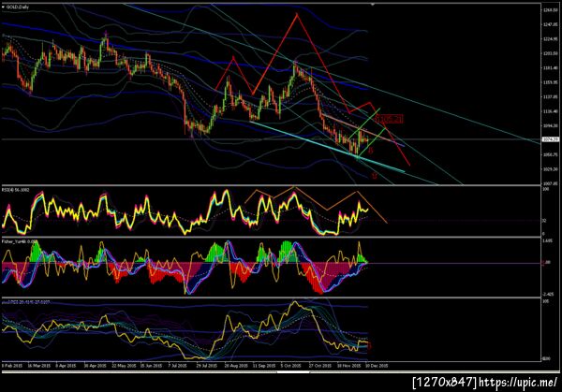
Task: Click the 16 Mar 2015 date label
Action: coord(39,366)
